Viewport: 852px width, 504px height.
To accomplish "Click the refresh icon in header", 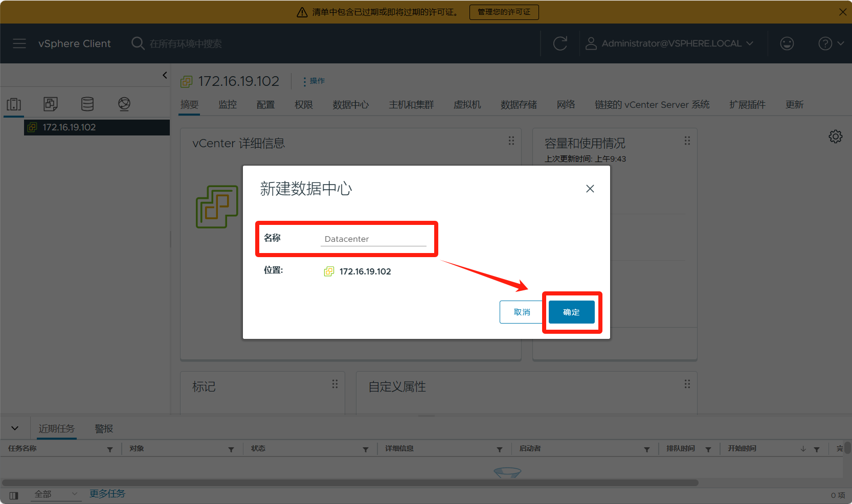I will 560,43.
